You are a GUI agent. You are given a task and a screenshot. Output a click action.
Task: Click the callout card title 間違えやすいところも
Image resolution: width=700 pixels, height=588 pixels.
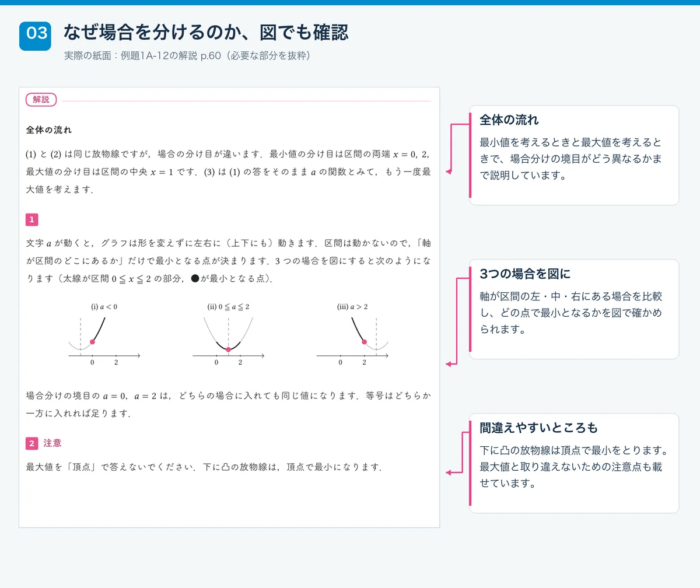538,428
